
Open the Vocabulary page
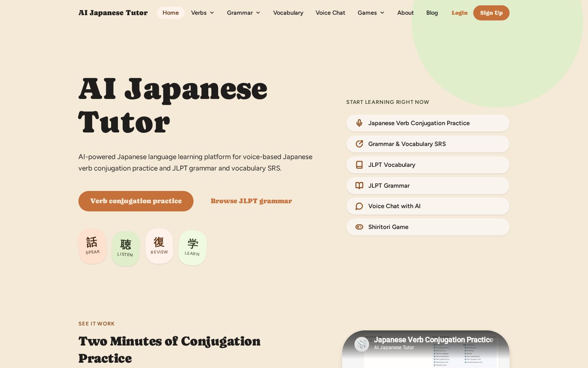(288, 13)
